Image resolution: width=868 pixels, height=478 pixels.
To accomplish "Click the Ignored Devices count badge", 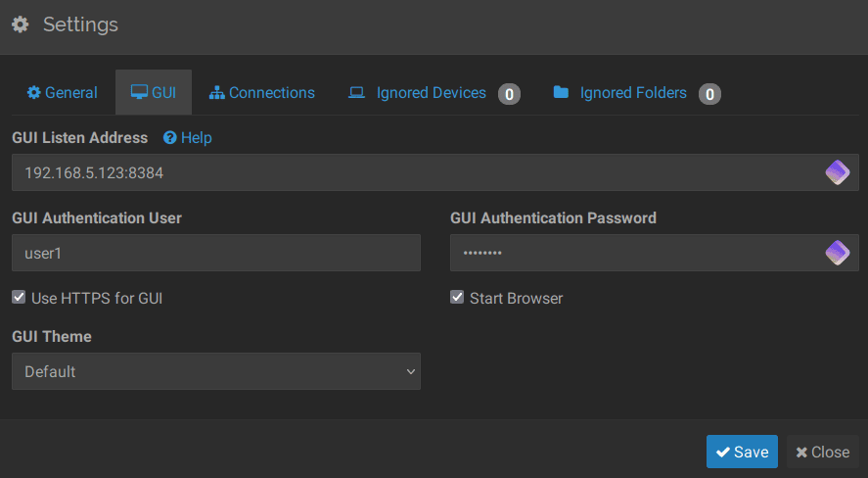I will 509,94.
